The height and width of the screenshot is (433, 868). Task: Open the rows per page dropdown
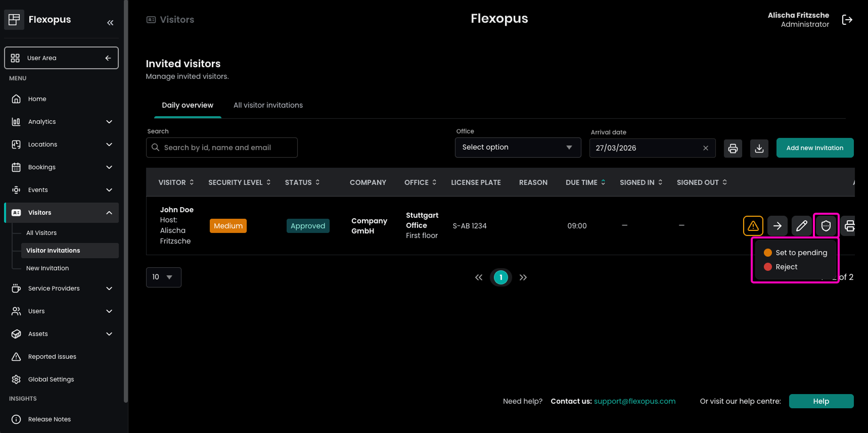click(163, 277)
